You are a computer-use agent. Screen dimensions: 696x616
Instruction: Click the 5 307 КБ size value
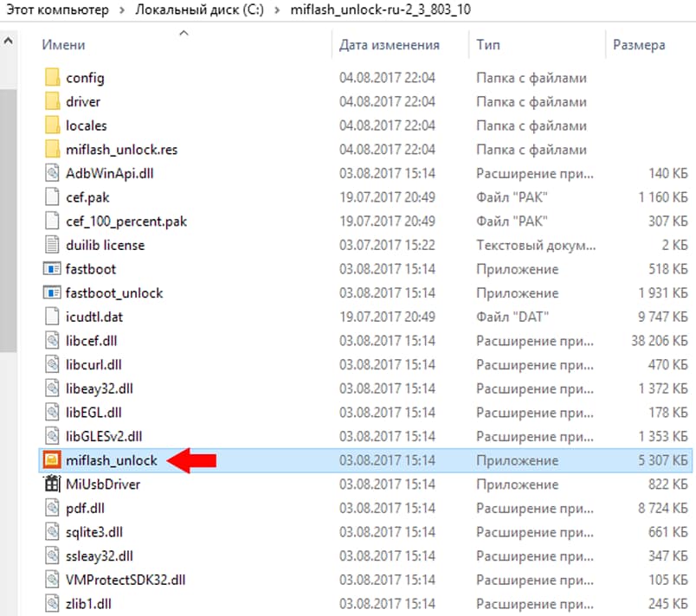click(663, 460)
